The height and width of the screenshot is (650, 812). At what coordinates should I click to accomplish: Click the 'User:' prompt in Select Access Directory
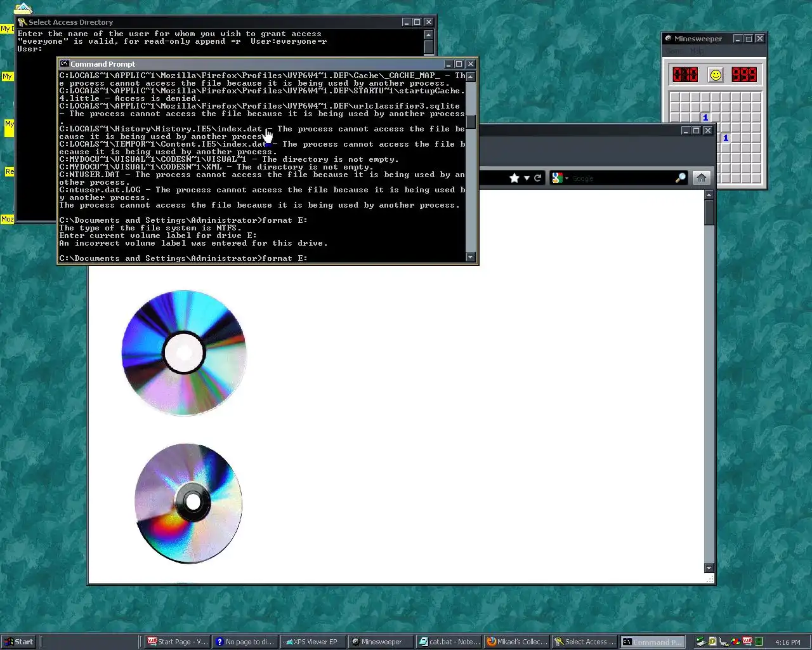point(30,49)
